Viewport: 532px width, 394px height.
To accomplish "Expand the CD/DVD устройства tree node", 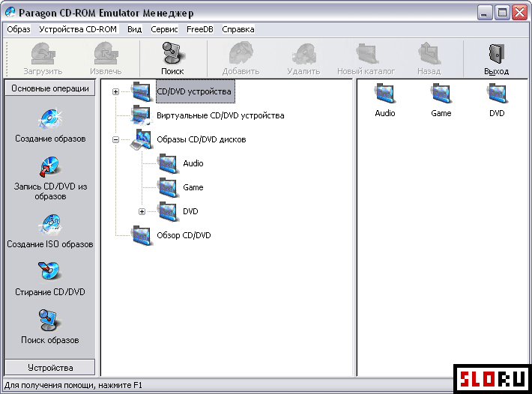I will (115, 92).
